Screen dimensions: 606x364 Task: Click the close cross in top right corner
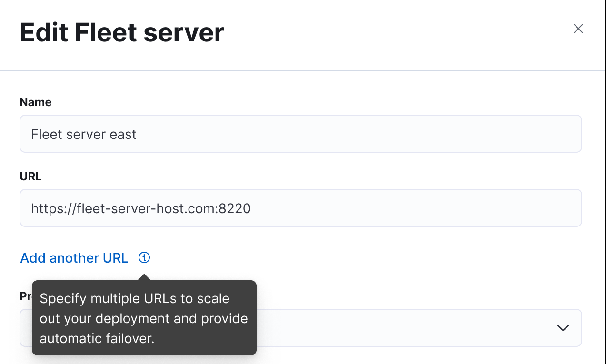coord(578,29)
